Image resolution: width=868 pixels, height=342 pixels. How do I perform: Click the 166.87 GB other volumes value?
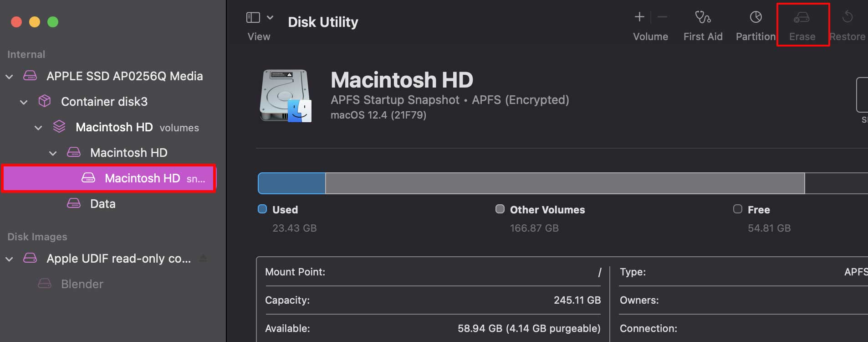534,228
